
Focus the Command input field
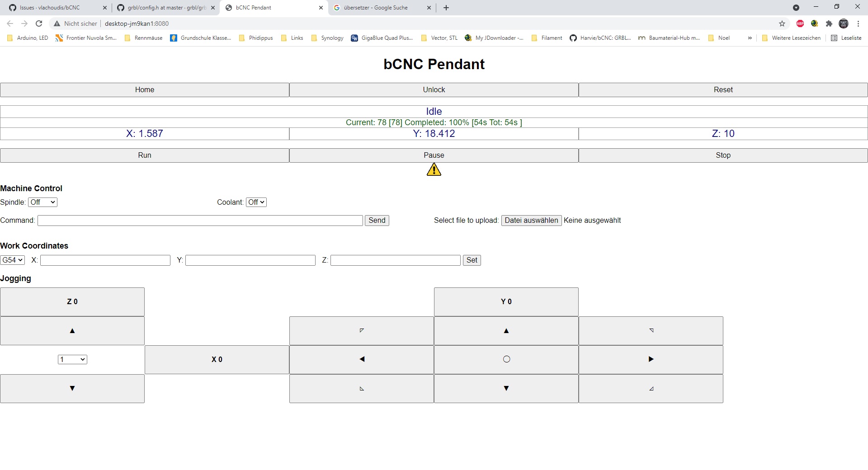tap(200, 221)
